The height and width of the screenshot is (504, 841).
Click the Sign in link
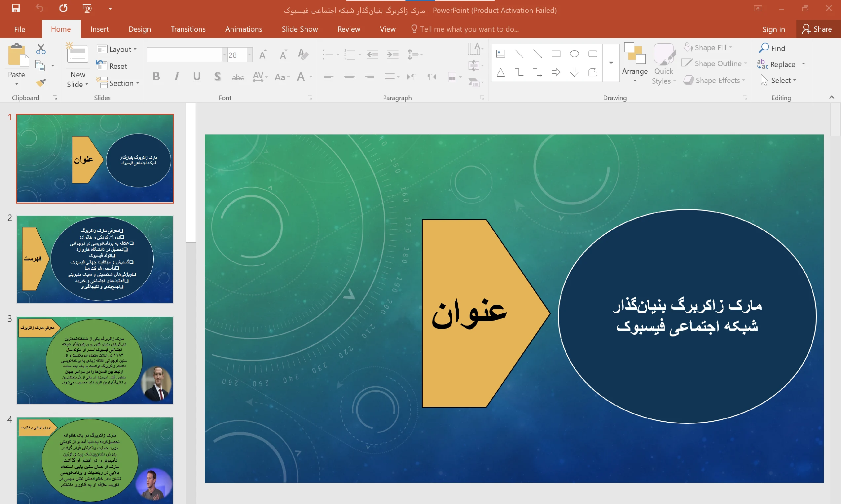pyautogui.click(x=774, y=29)
